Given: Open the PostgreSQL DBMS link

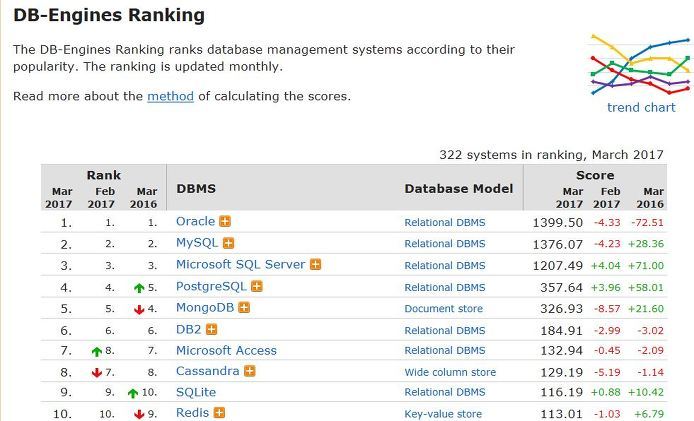Looking at the screenshot, I should [x=211, y=286].
